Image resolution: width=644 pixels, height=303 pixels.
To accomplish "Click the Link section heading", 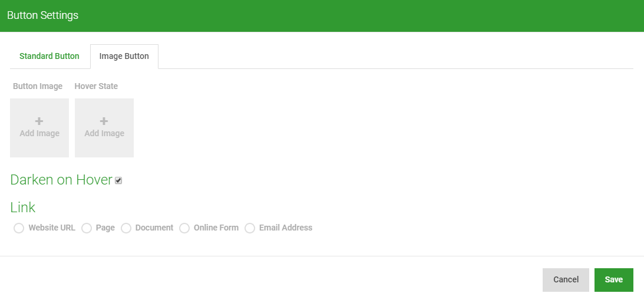I will [x=22, y=208].
